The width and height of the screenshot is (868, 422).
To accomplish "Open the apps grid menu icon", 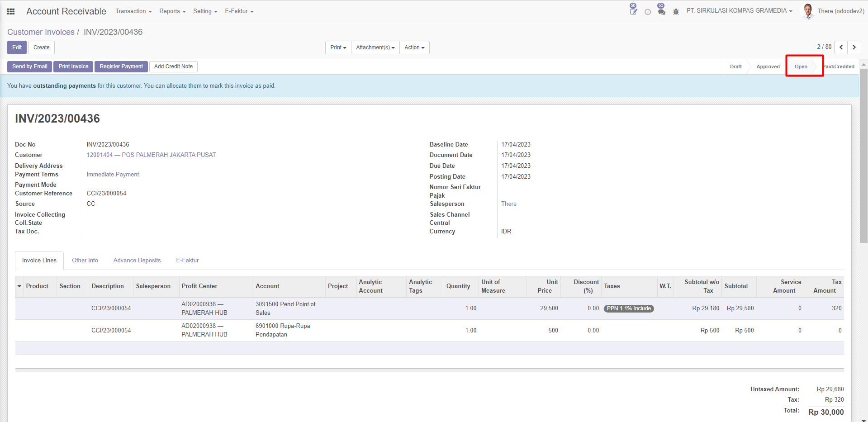I will (11, 11).
